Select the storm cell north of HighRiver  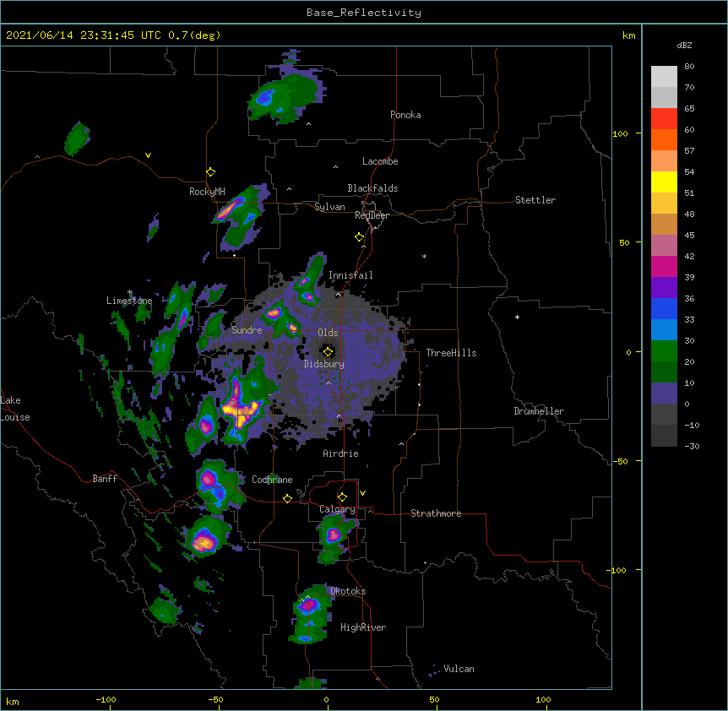tap(310, 615)
